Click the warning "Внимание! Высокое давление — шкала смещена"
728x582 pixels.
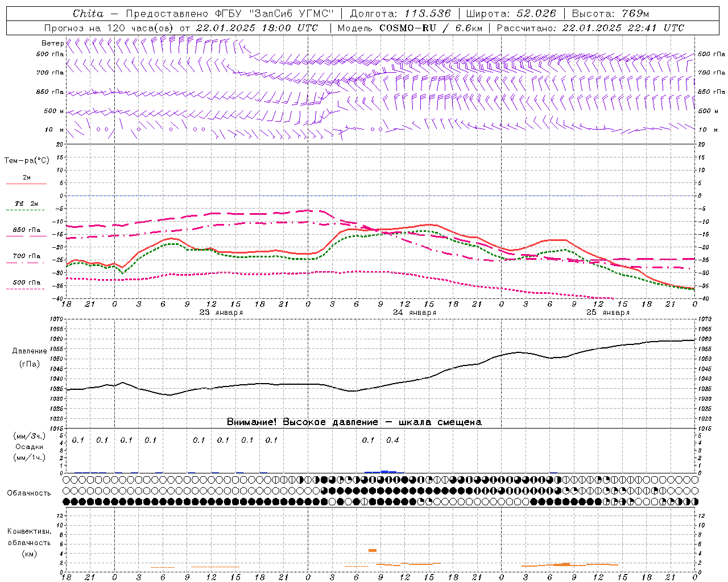[x=354, y=422]
